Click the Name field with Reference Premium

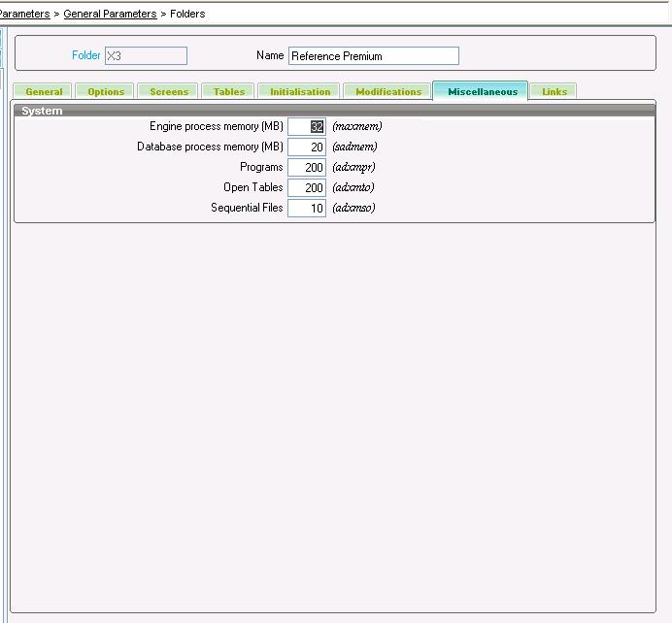click(x=374, y=55)
